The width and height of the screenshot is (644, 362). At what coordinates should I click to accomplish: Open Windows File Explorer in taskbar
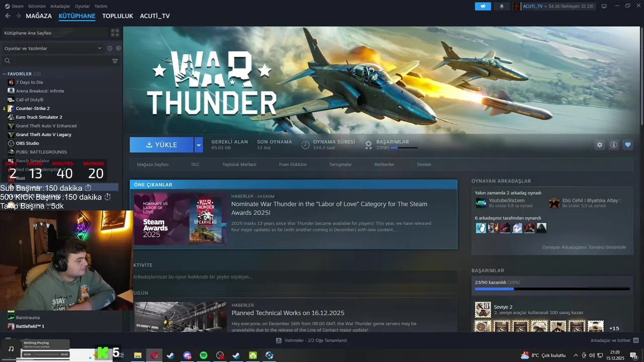point(137,355)
